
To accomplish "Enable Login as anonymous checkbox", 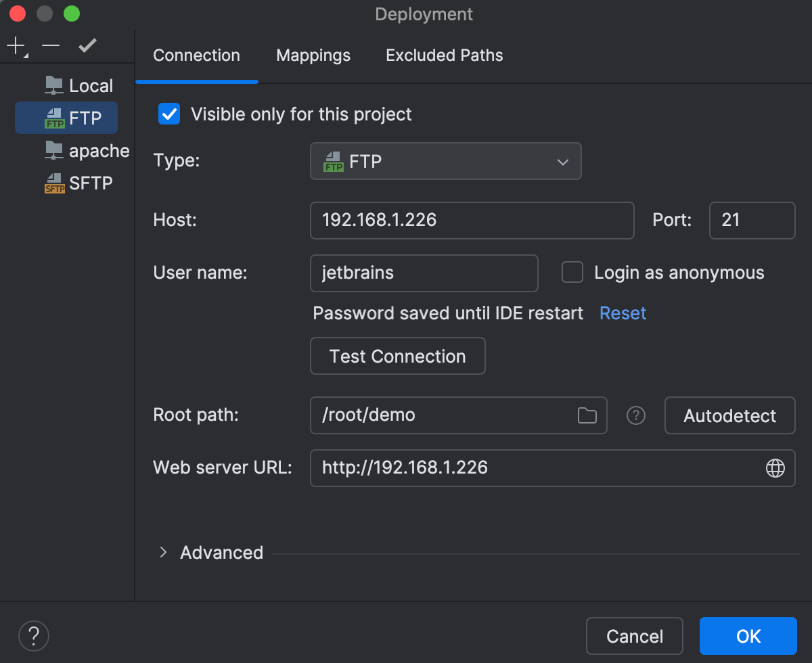I will pos(572,273).
